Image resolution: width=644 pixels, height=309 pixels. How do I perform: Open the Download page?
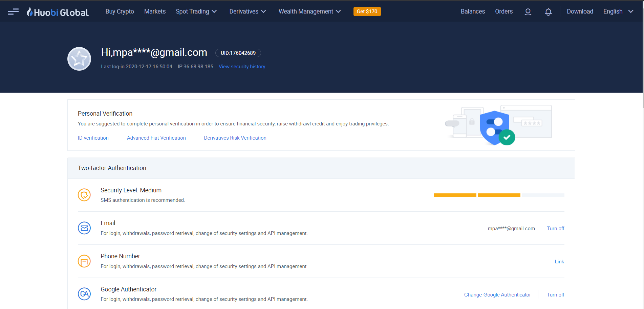point(580,11)
